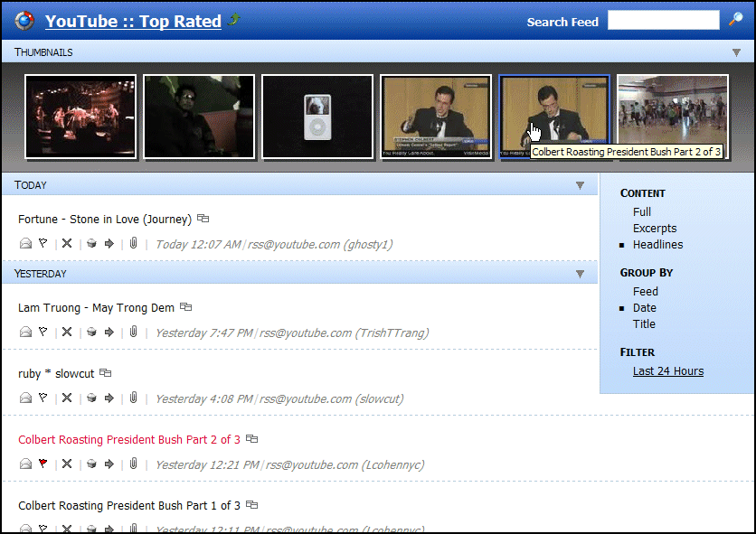Click 'rss@youtube.com (slowcut)' author text
Image resolution: width=756 pixels, height=534 pixels.
[332, 399]
